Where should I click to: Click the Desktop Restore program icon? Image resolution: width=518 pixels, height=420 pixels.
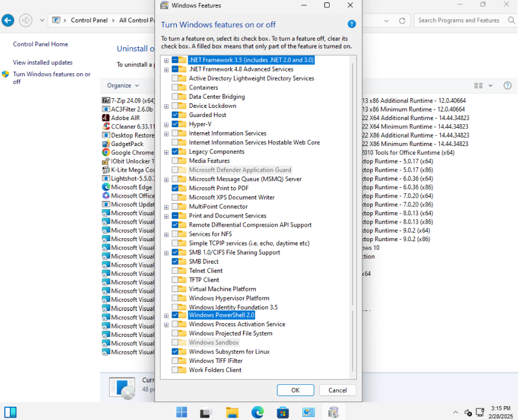pyautogui.click(x=105, y=135)
